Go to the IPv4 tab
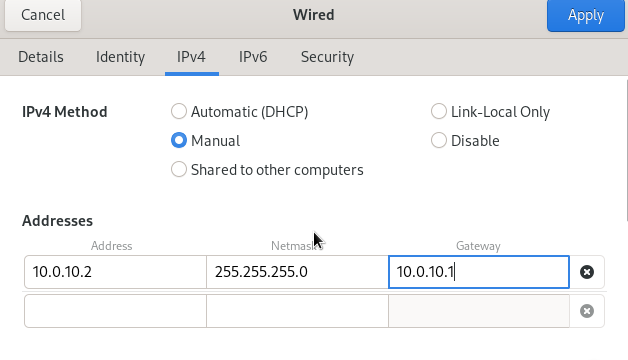 [x=191, y=57]
